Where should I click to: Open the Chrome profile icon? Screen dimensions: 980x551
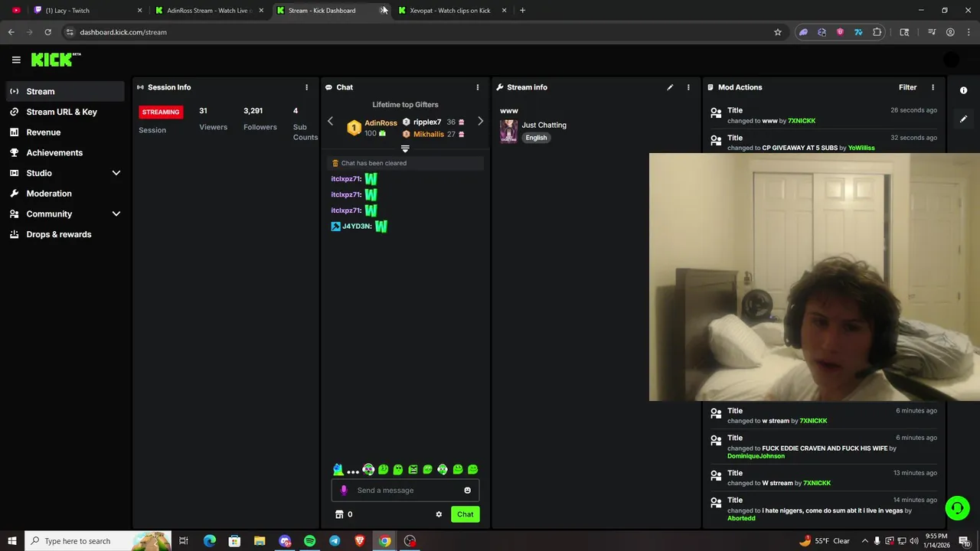pyautogui.click(x=950, y=32)
